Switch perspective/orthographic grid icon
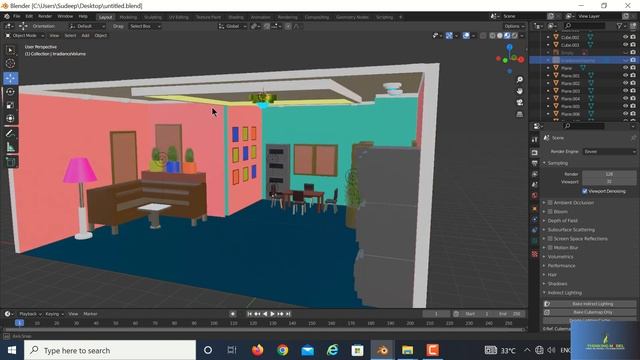 tap(520, 114)
